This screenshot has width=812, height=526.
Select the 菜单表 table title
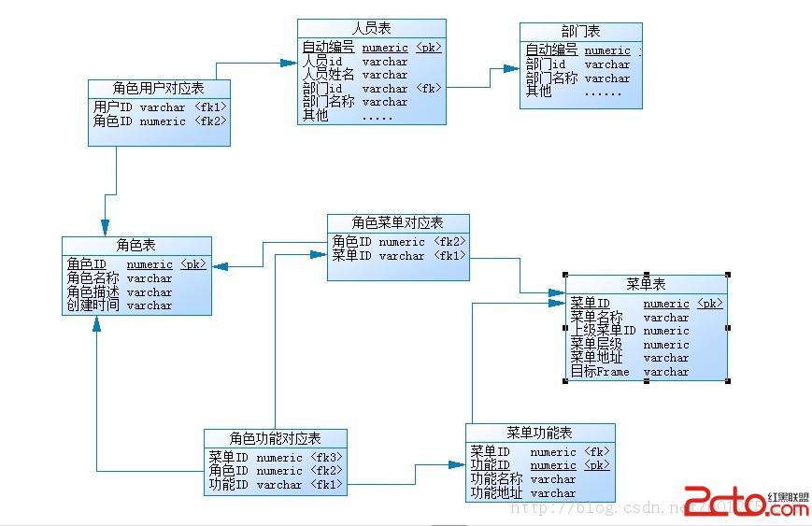click(x=646, y=284)
